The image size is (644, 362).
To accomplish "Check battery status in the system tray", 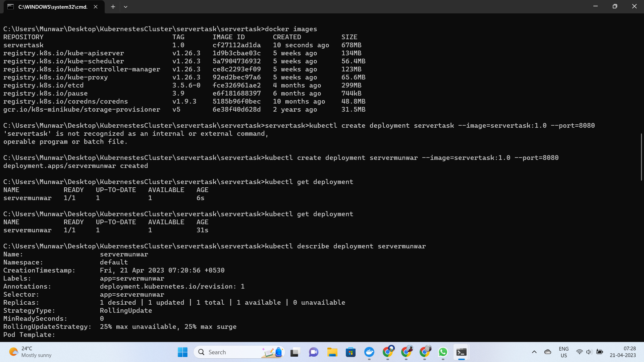I will pos(600,352).
